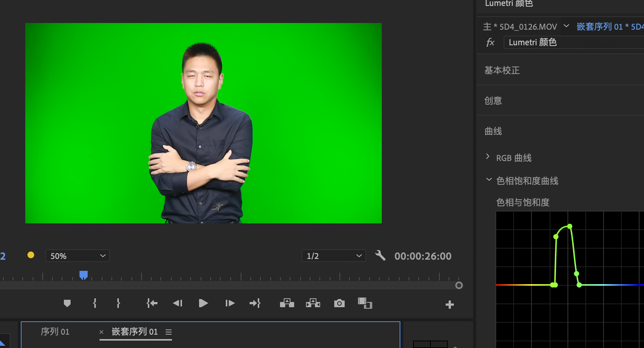Screen dimensions: 644x348
Task: Open the 创意 section
Action: pyautogui.click(x=493, y=101)
